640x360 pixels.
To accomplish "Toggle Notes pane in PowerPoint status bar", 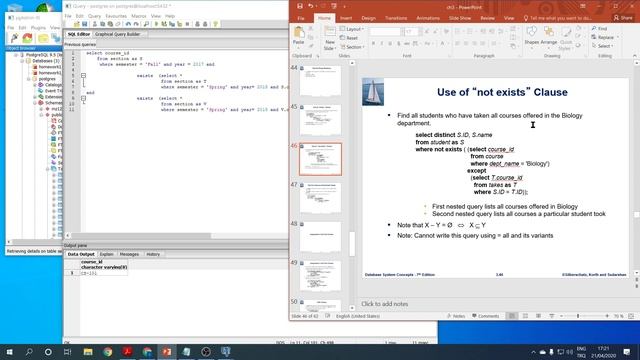I will tap(456, 316).
